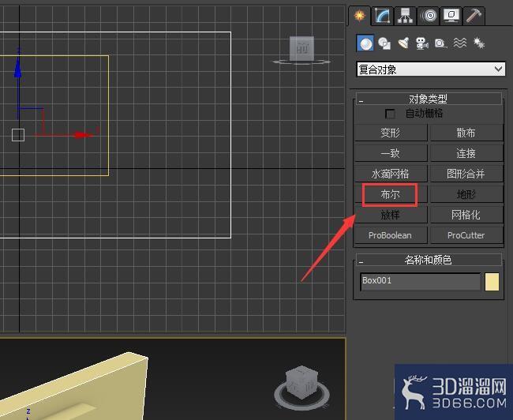513x420 pixels.
Task: Select the Shapes category icon
Action: click(x=384, y=43)
